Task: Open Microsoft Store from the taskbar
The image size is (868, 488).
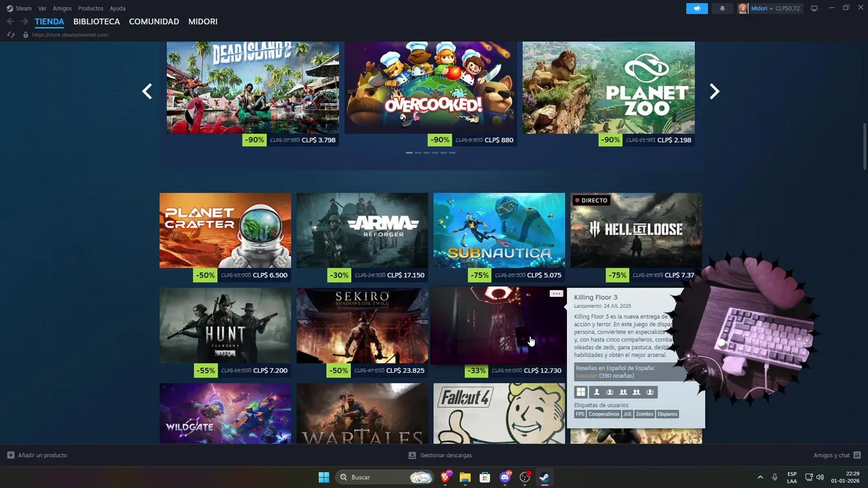Action: [x=485, y=477]
